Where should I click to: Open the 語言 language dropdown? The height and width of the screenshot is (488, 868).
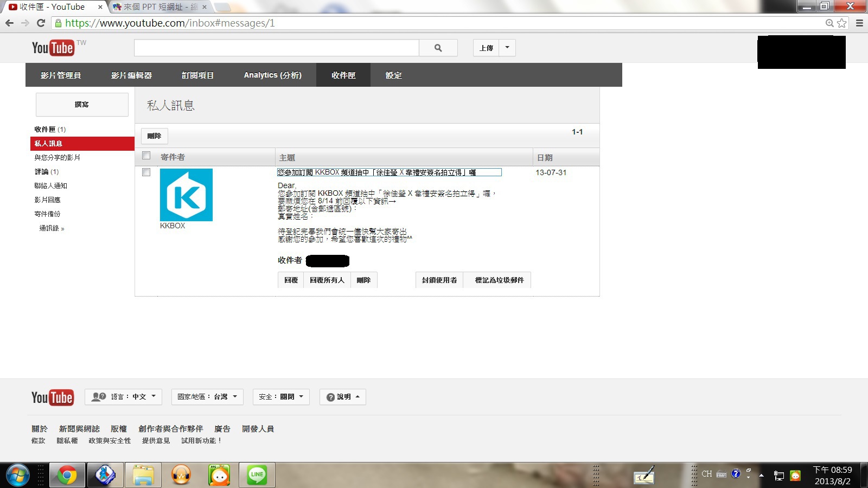click(124, 397)
